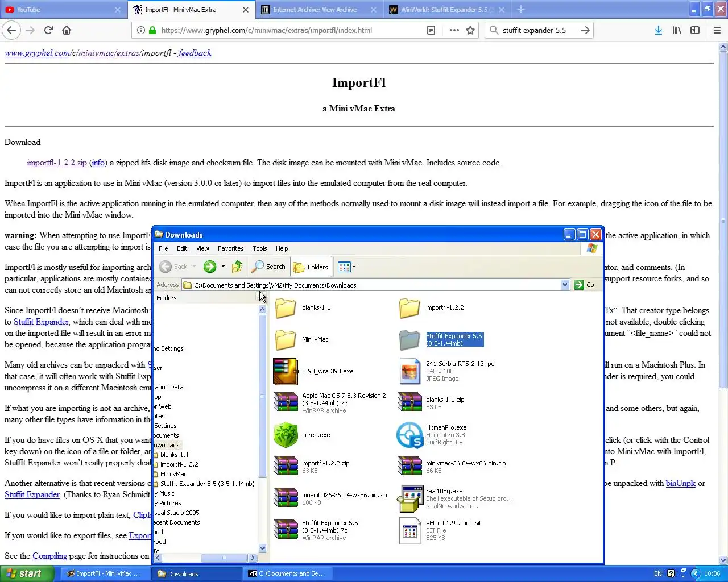Open the Favorites menu in Downloads window
The height and width of the screenshot is (582, 728).
pyautogui.click(x=230, y=248)
